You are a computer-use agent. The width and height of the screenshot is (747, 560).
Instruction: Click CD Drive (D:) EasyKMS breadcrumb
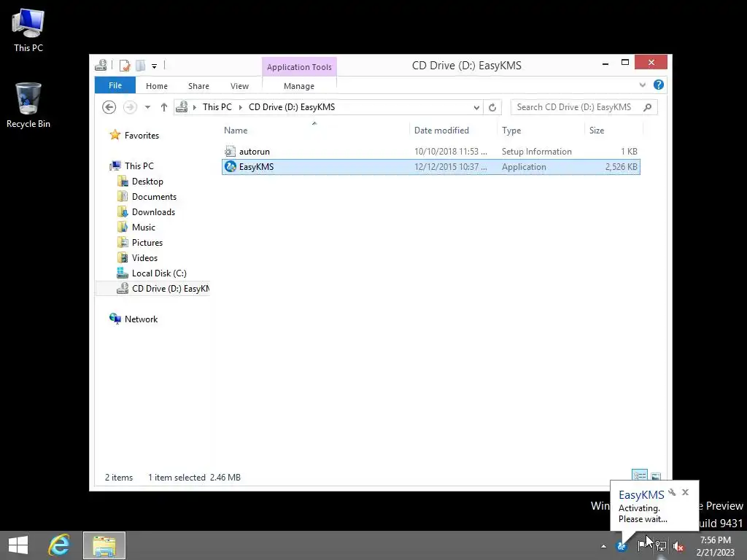292,107
